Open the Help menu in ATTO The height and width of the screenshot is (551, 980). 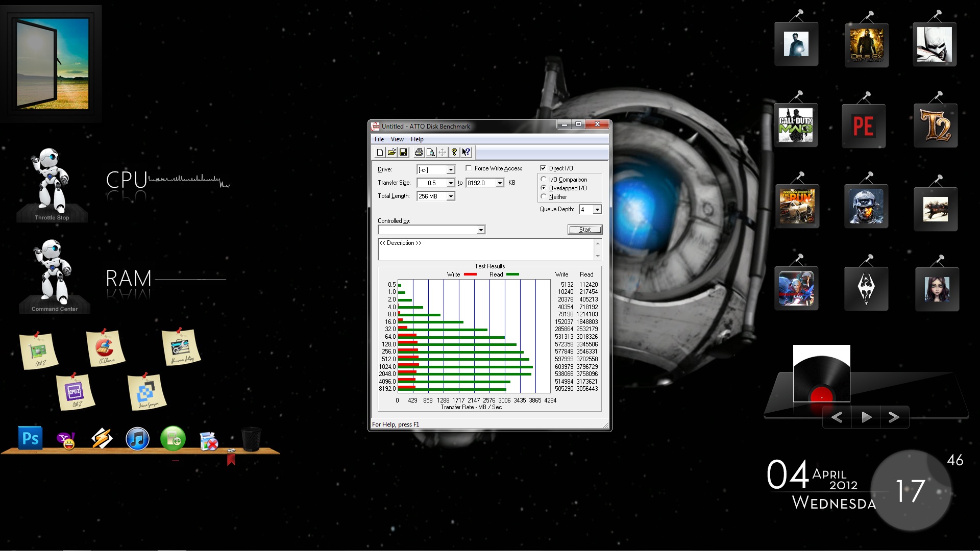[417, 139]
